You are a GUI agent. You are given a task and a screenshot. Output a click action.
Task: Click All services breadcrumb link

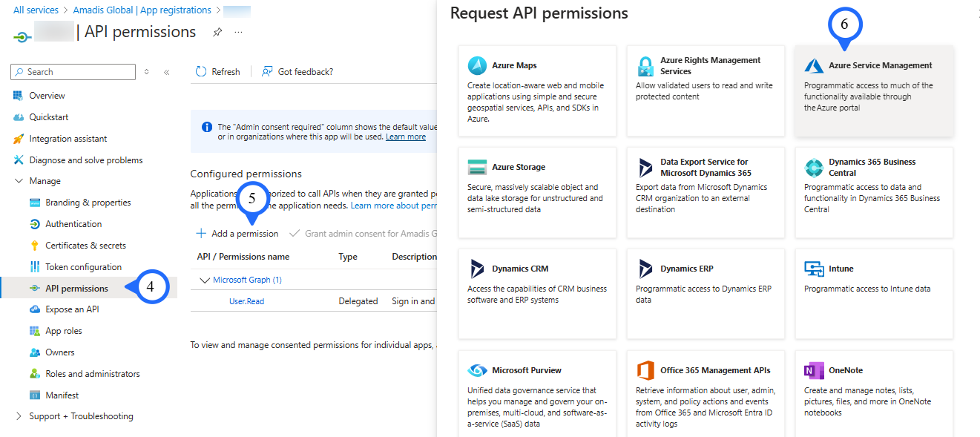tap(36, 10)
